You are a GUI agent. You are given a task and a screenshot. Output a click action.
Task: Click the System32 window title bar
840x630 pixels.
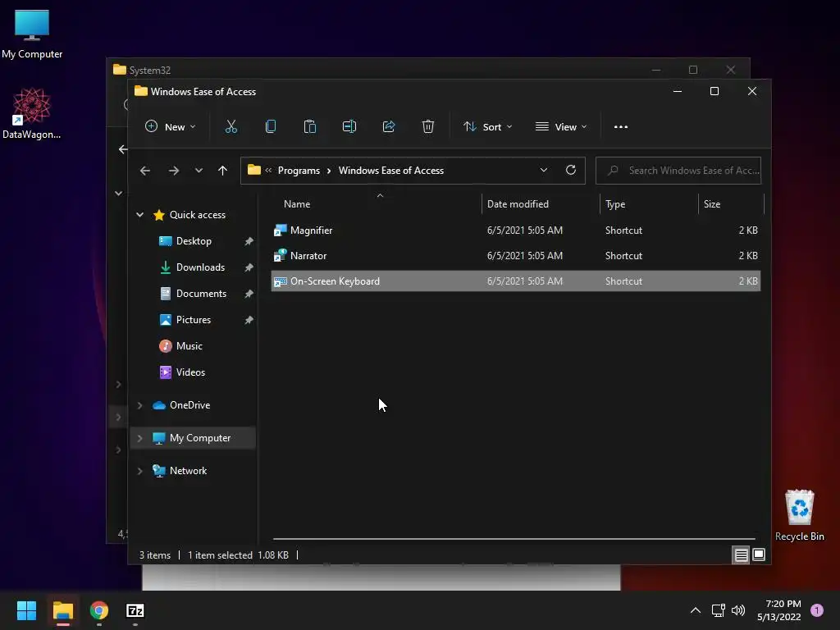pyautogui.click(x=375, y=70)
